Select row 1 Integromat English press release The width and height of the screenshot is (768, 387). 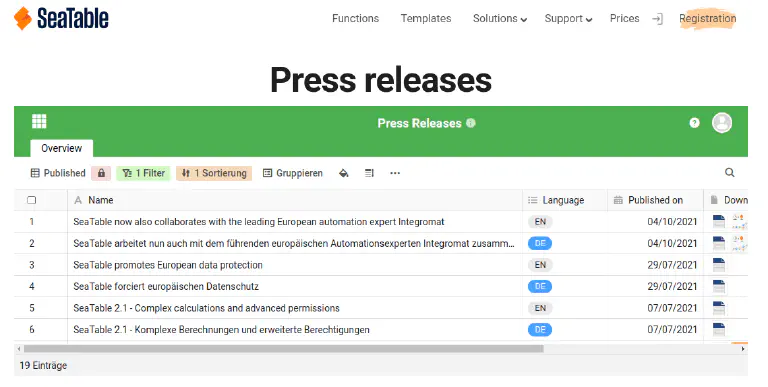[x=259, y=222]
